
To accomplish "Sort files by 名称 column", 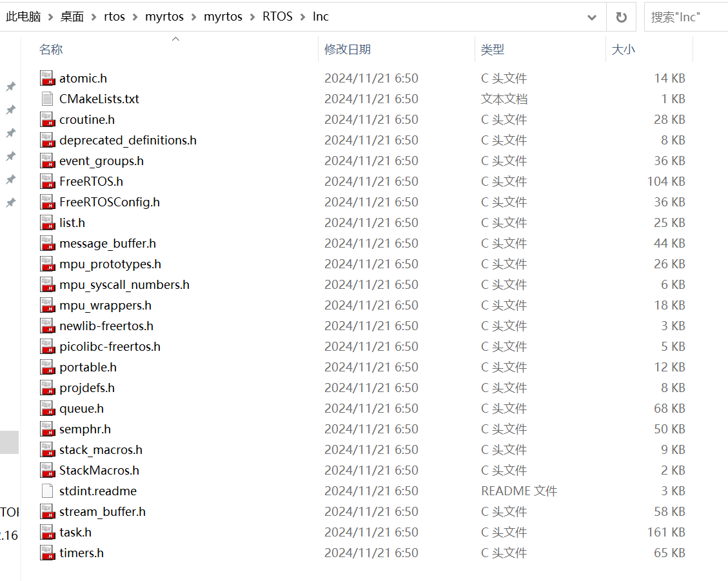I will pos(51,49).
